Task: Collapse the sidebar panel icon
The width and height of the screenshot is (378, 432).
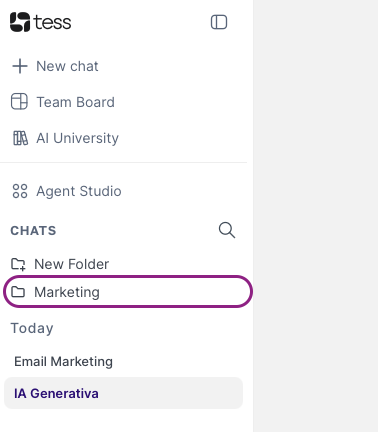Action: [x=219, y=22]
